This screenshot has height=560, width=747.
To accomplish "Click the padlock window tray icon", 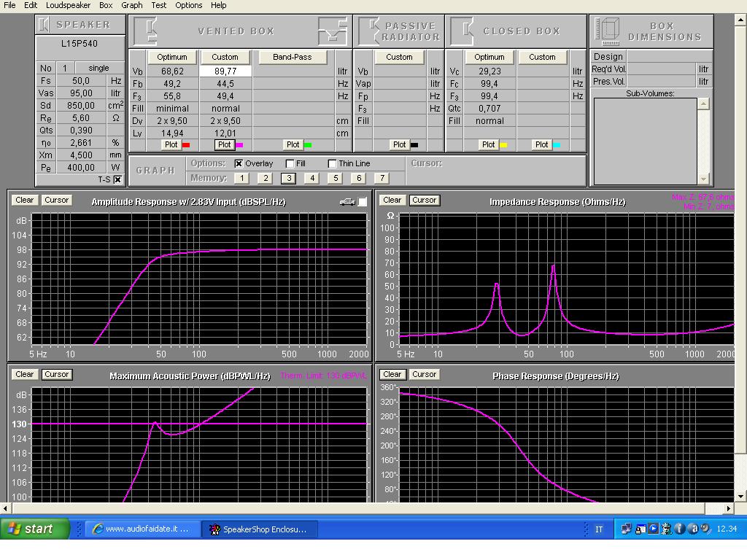I will pyautogui.click(x=640, y=529).
